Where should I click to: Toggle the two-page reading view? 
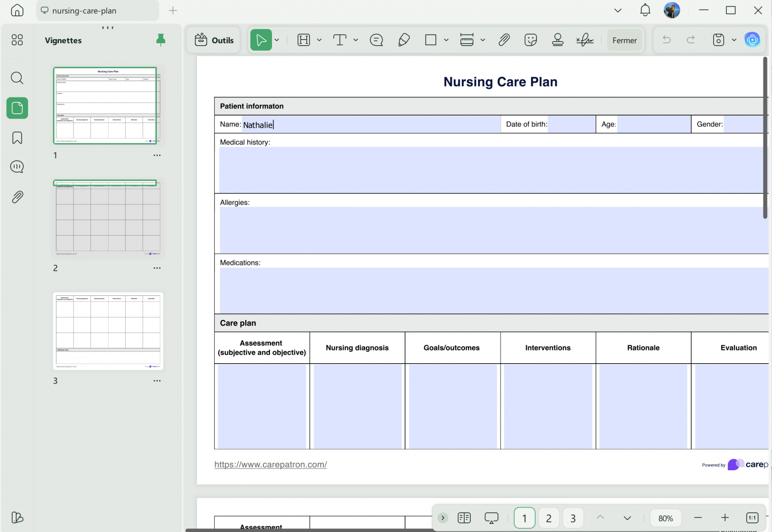coord(464,518)
